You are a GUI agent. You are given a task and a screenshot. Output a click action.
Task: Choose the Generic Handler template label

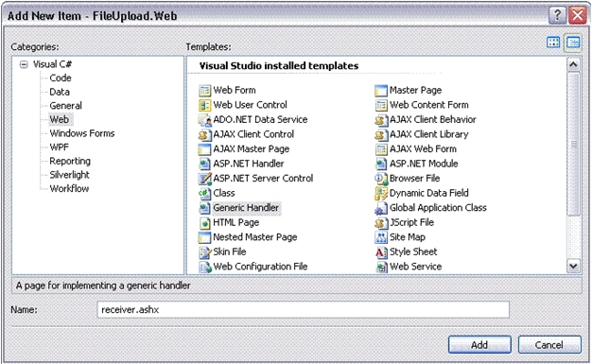[246, 208]
